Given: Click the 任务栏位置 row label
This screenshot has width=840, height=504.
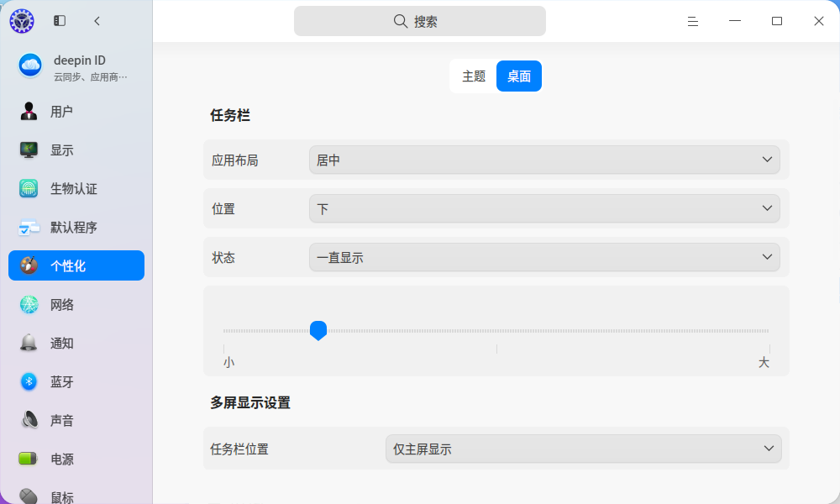Looking at the screenshot, I should [239, 449].
